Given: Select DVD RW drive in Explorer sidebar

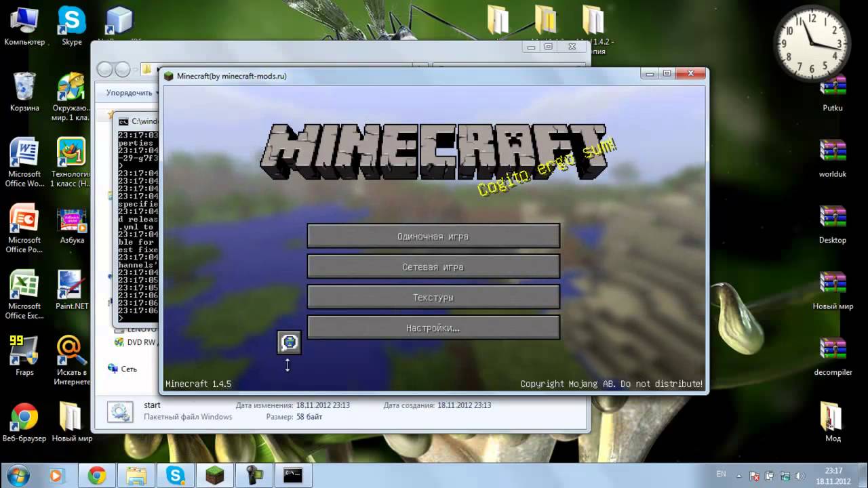Looking at the screenshot, I should coord(136,342).
